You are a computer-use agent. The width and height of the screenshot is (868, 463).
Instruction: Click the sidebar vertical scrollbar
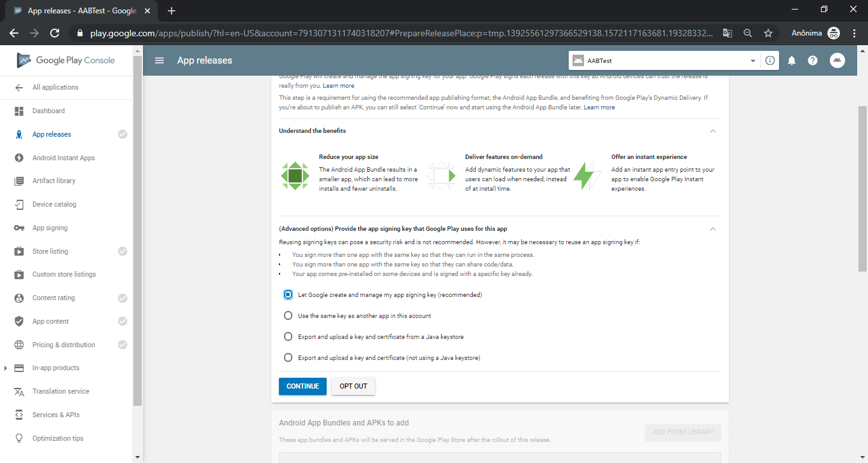point(138,230)
